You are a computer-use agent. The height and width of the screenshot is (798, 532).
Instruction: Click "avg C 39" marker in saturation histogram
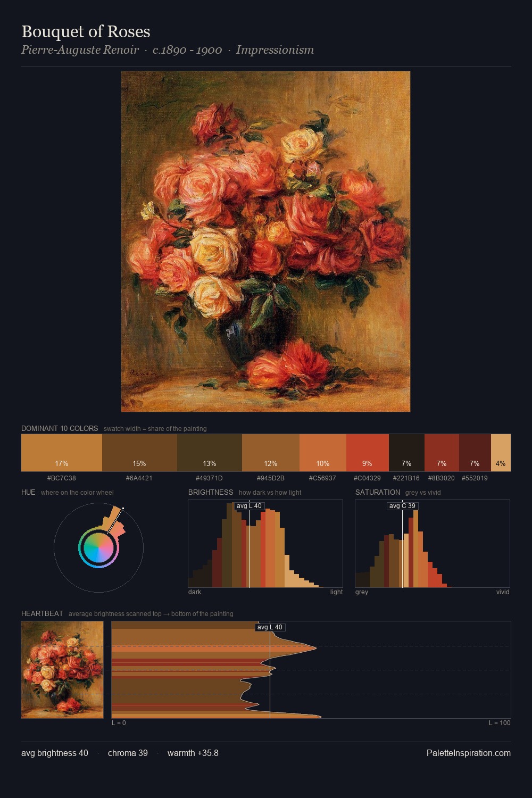pos(402,506)
